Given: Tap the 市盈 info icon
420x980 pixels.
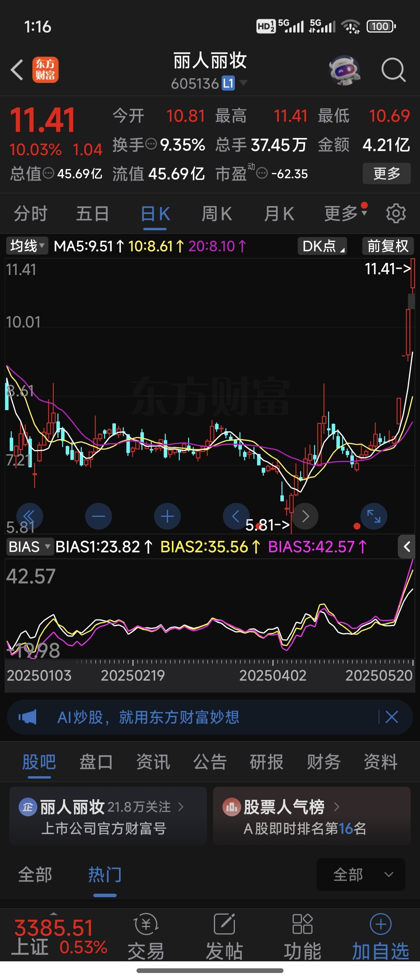Looking at the screenshot, I should [262, 173].
